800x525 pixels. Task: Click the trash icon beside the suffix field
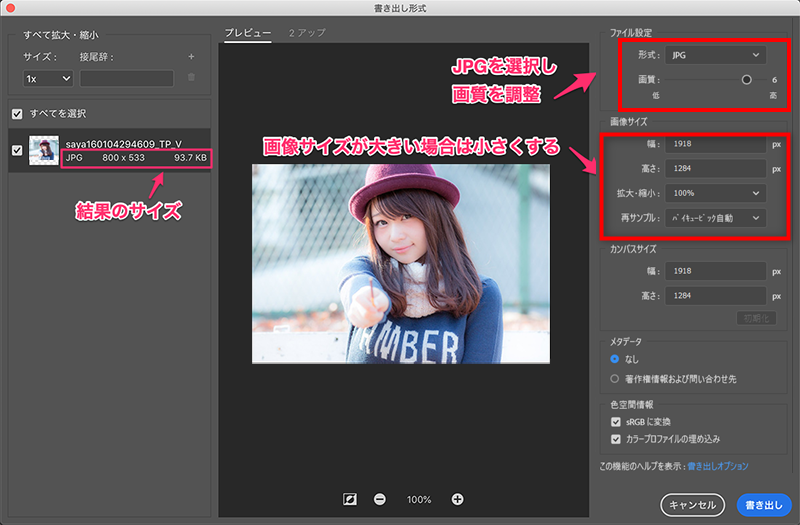pyautogui.click(x=191, y=77)
